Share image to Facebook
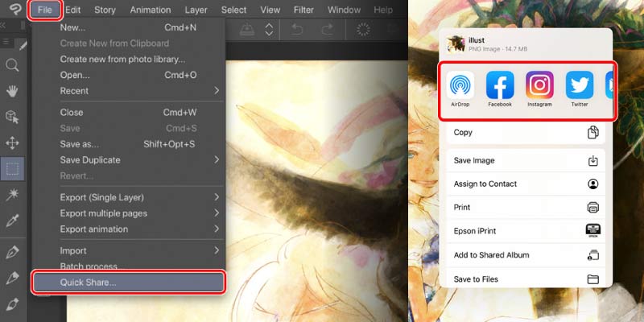Viewport: 644px width, 322px height. pyautogui.click(x=499, y=88)
